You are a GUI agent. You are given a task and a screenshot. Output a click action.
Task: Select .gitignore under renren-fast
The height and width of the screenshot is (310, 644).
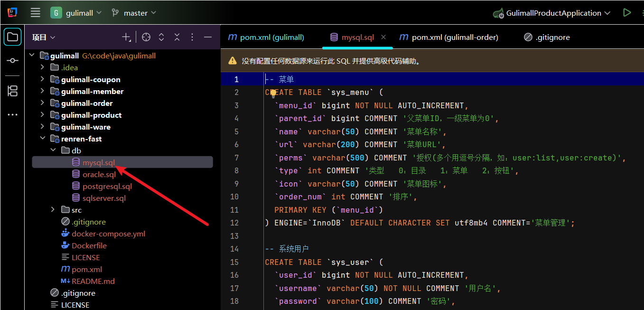tap(89, 222)
